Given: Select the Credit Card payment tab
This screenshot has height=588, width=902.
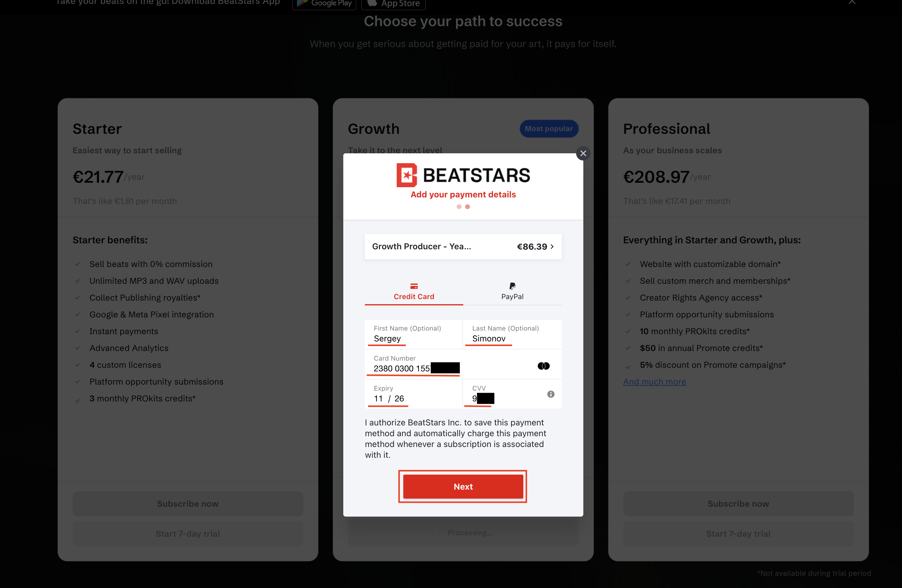Looking at the screenshot, I should (x=414, y=291).
